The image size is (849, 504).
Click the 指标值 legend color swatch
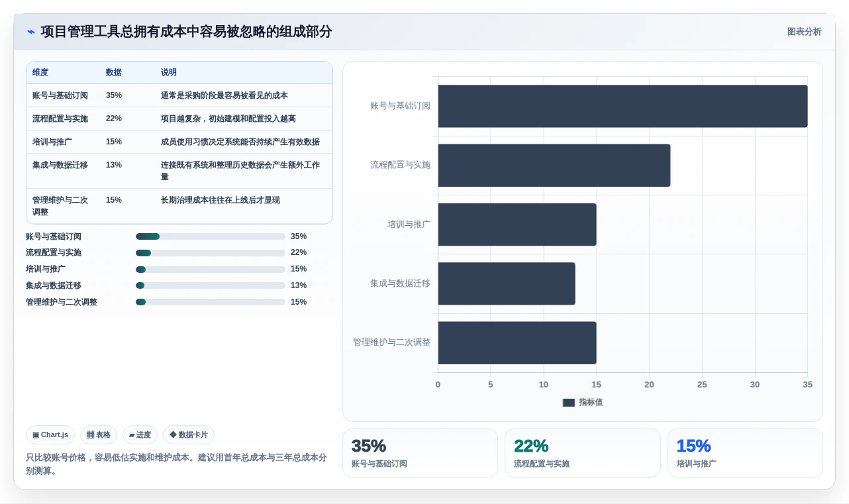click(x=569, y=403)
